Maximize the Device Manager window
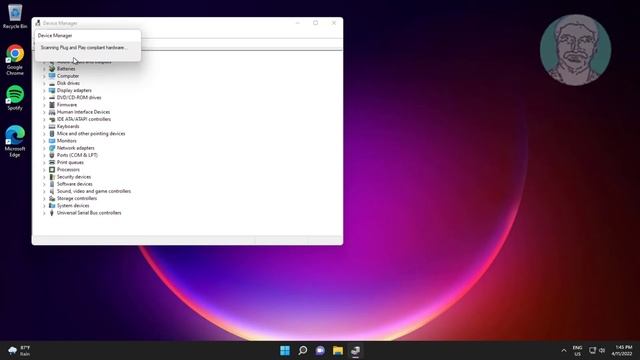Screen dimensions: 640x360 (316, 23)
